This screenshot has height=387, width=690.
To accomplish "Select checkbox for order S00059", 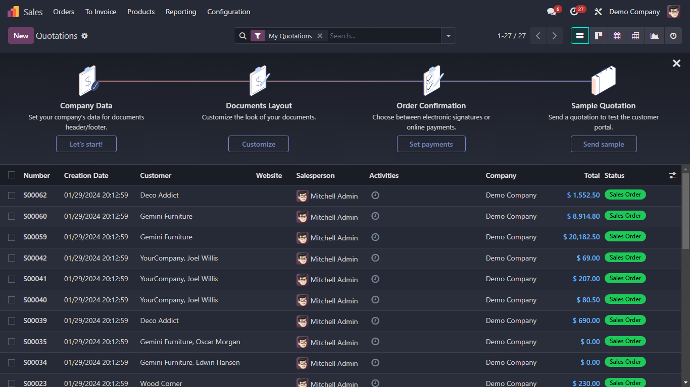I will (11, 237).
